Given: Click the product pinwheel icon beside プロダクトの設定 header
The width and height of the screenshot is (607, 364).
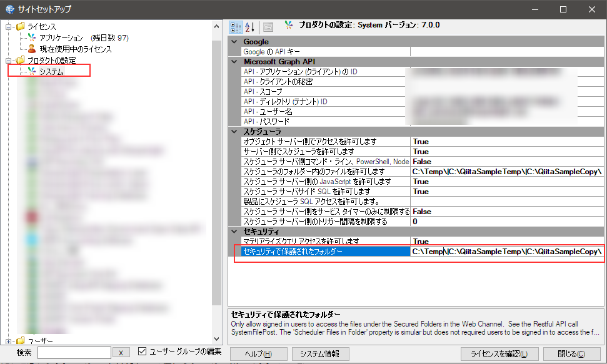Looking at the screenshot, I should point(288,25).
